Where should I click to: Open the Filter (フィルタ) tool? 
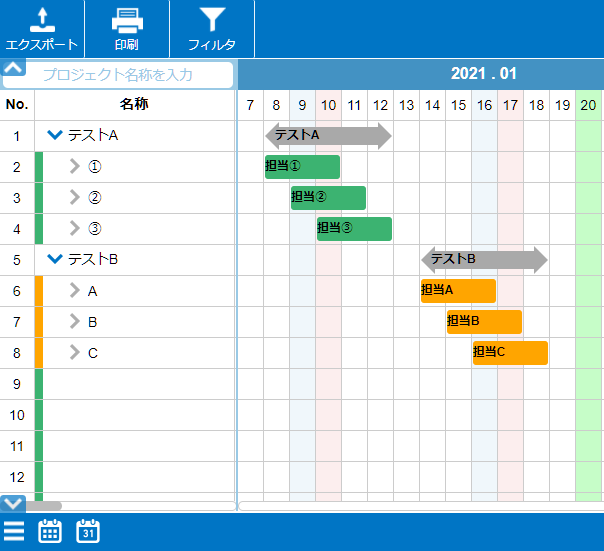tap(212, 20)
